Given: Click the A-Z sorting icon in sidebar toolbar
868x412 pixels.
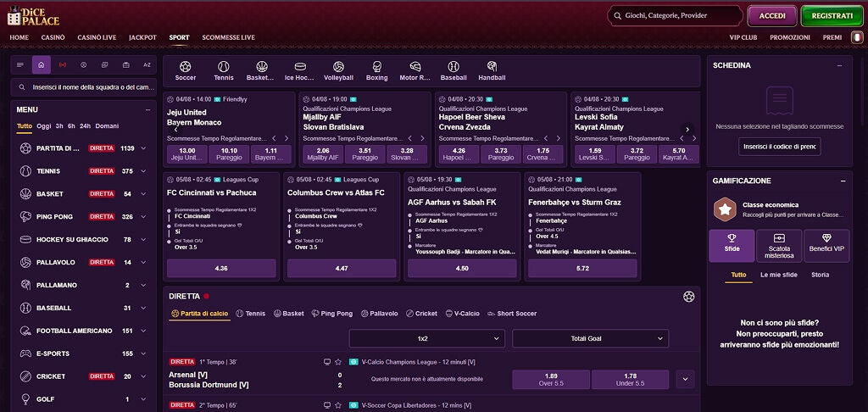Looking at the screenshot, I should pyautogui.click(x=147, y=64).
